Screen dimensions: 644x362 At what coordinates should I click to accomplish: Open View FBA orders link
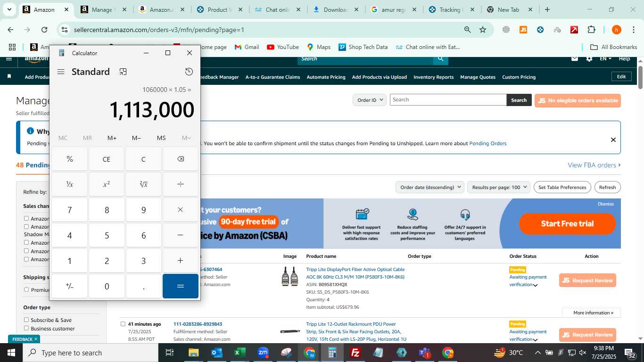(x=594, y=165)
